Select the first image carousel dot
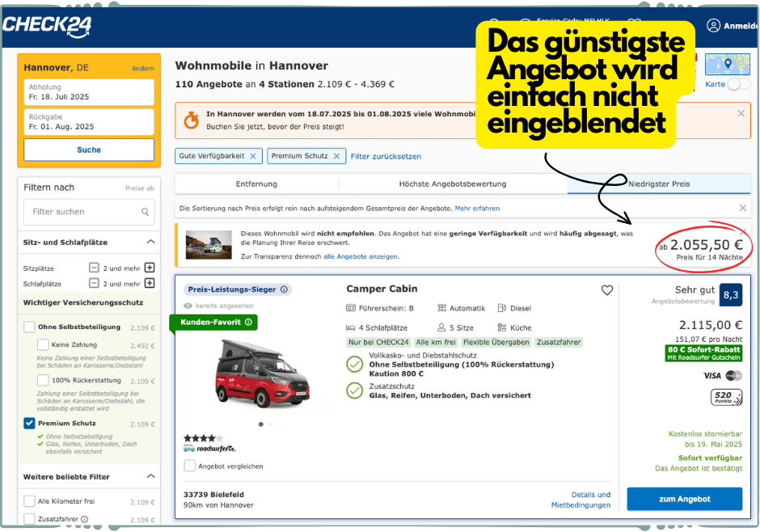This screenshot has width=760, height=532. pos(261,424)
